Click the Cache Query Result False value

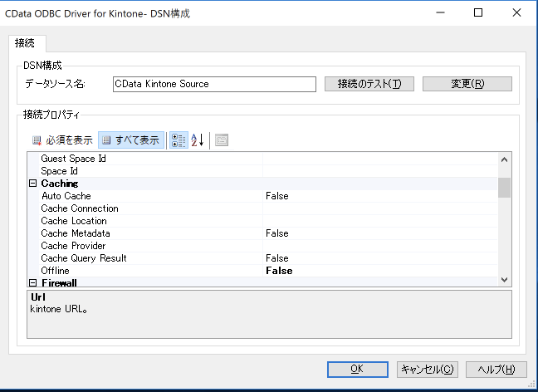coord(277,258)
